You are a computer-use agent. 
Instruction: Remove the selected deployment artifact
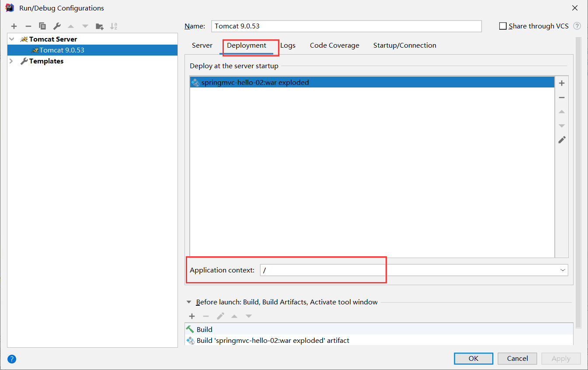(x=562, y=98)
